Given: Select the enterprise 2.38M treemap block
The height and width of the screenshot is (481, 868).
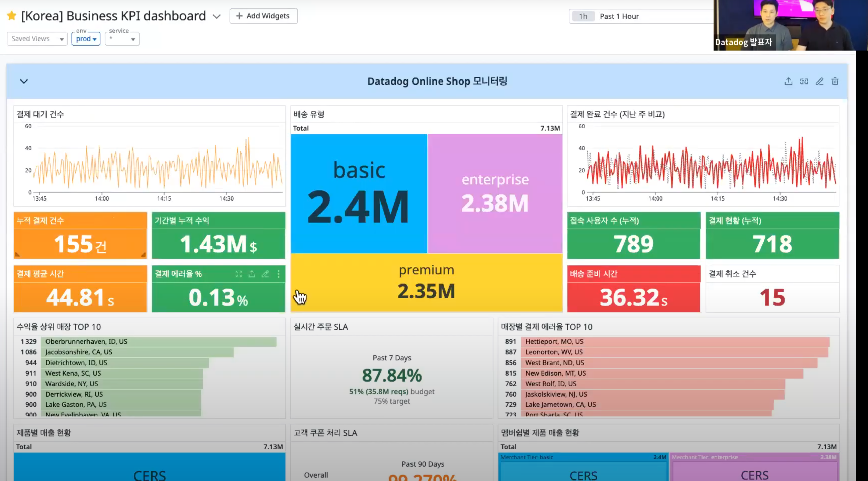Looking at the screenshot, I should click(495, 193).
